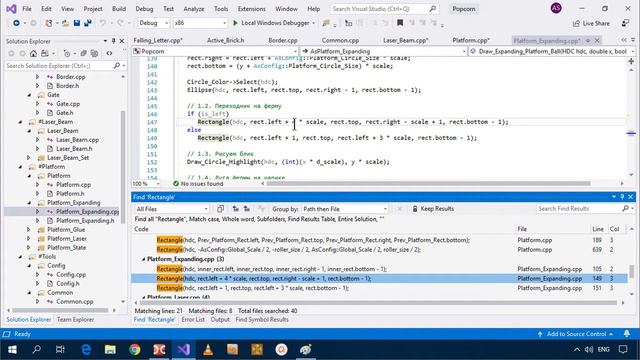The height and width of the screenshot is (360, 640).
Task: Click the View Code icon in Solution Explorer
Action: tap(109, 53)
